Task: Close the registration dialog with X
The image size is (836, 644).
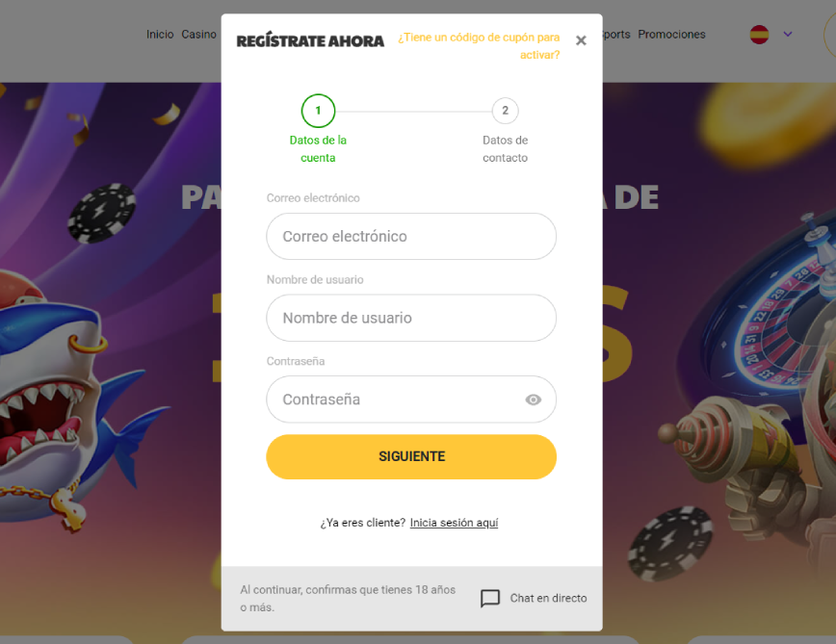Action: (x=581, y=40)
